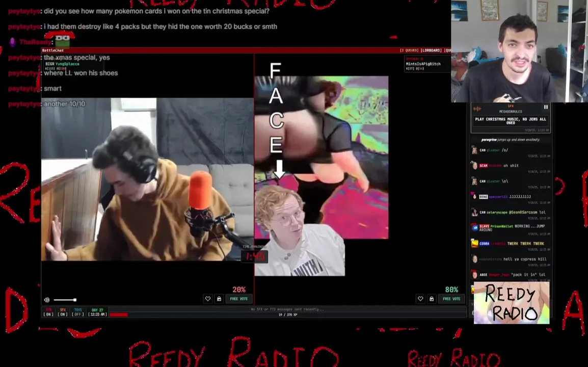This screenshot has height=367, width=588.
Task: Click the 'where LL won his shoes' message
Action: pyautogui.click(x=81, y=73)
